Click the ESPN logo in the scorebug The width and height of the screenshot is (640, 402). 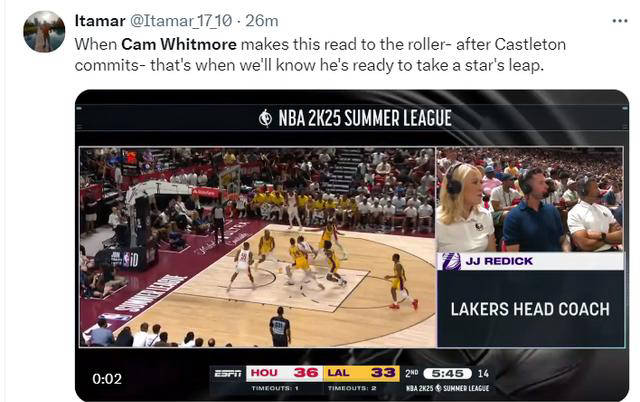228,373
